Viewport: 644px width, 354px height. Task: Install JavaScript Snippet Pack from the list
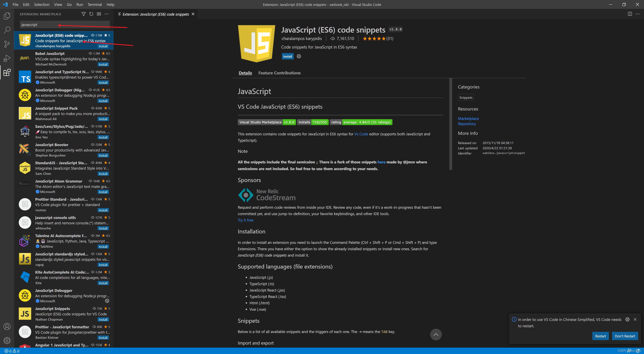click(x=103, y=119)
